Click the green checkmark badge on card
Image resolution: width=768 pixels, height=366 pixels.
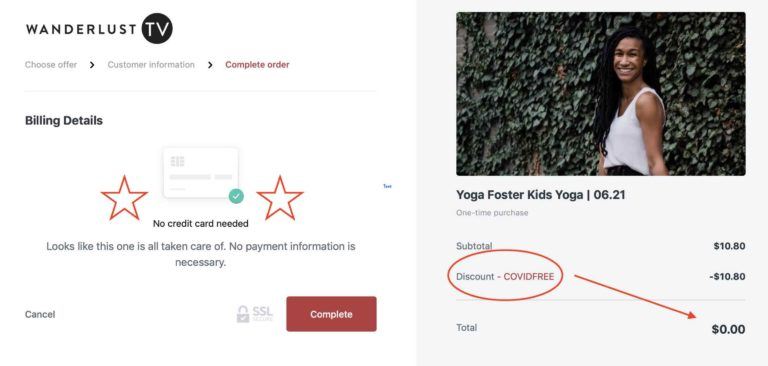coord(236,196)
